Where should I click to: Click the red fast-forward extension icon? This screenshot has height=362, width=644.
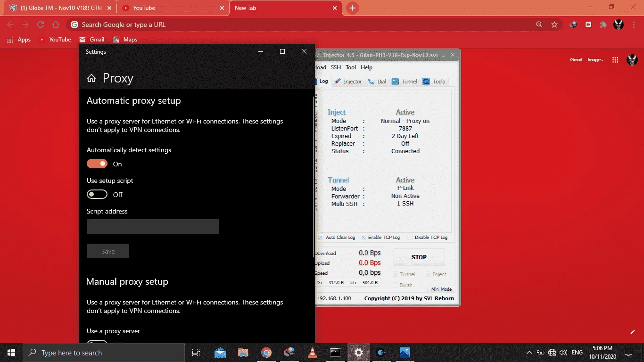(x=588, y=25)
